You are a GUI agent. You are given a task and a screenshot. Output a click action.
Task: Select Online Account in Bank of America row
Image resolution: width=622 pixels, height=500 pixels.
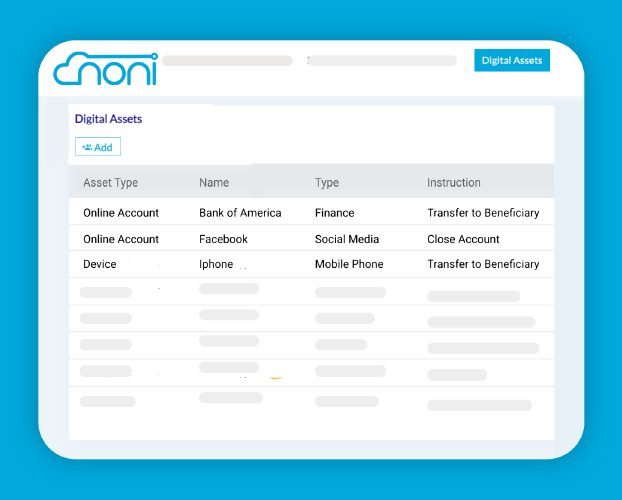tap(121, 213)
